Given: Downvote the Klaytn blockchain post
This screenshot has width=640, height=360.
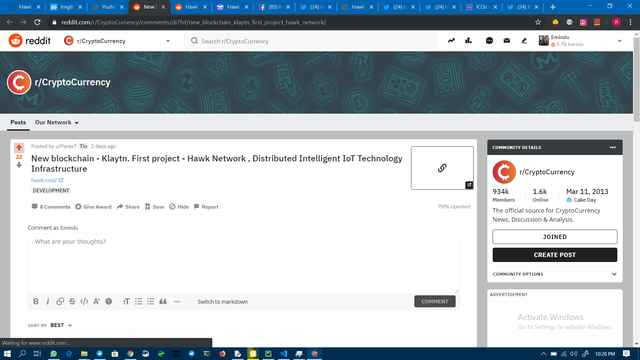Looking at the screenshot, I should click(x=19, y=165).
